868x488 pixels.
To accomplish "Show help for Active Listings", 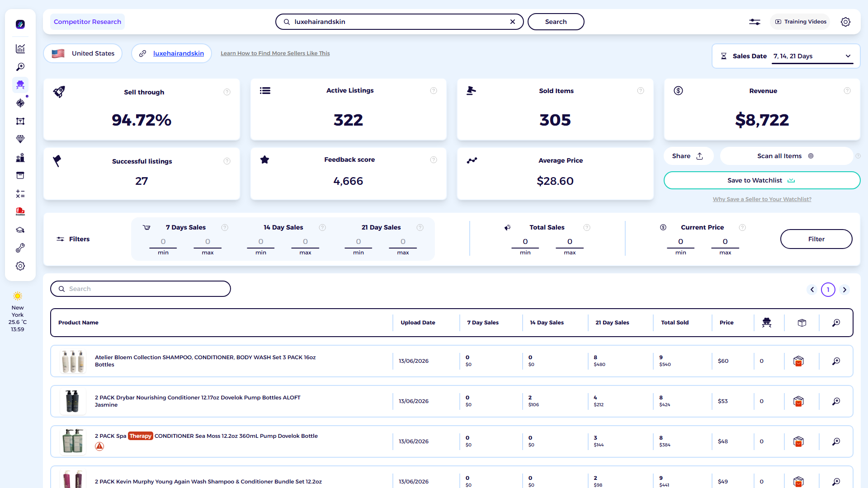I will [x=434, y=91].
